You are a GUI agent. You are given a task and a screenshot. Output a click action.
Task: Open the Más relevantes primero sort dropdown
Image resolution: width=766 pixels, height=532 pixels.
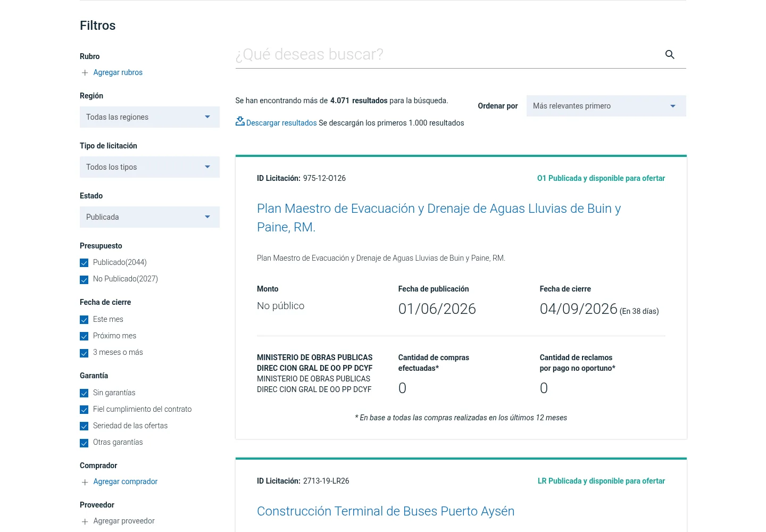pyautogui.click(x=606, y=106)
